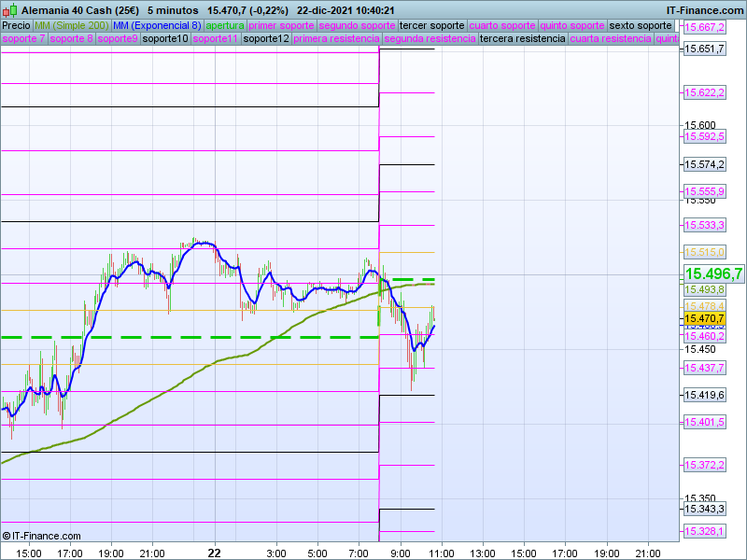Click the 15.450 axis gridline value
Screen dimensions: 747x560
699,349
